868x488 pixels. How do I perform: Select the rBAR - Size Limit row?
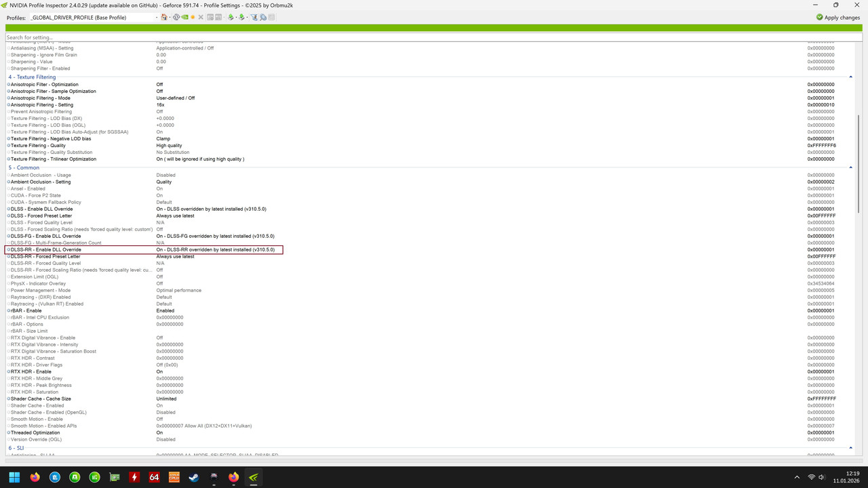[x=431, y=331]
